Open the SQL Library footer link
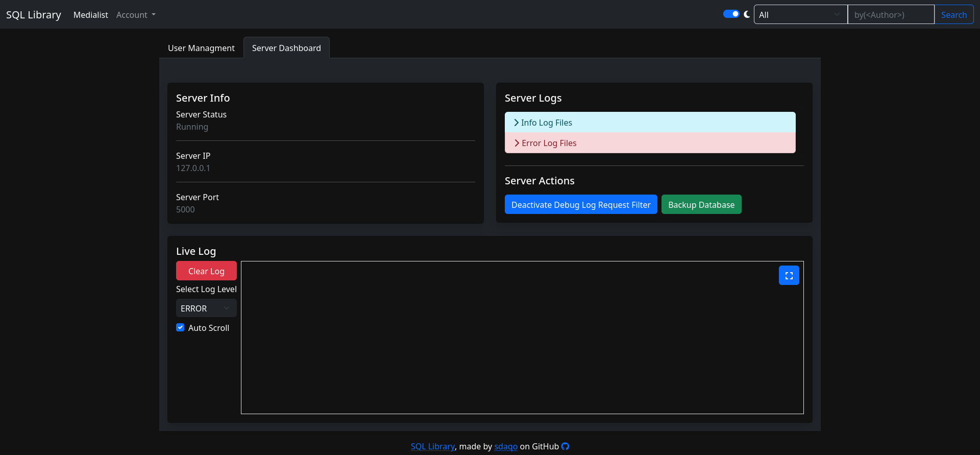The height and width of the screenshot is (455, 980). click(432, 446)
